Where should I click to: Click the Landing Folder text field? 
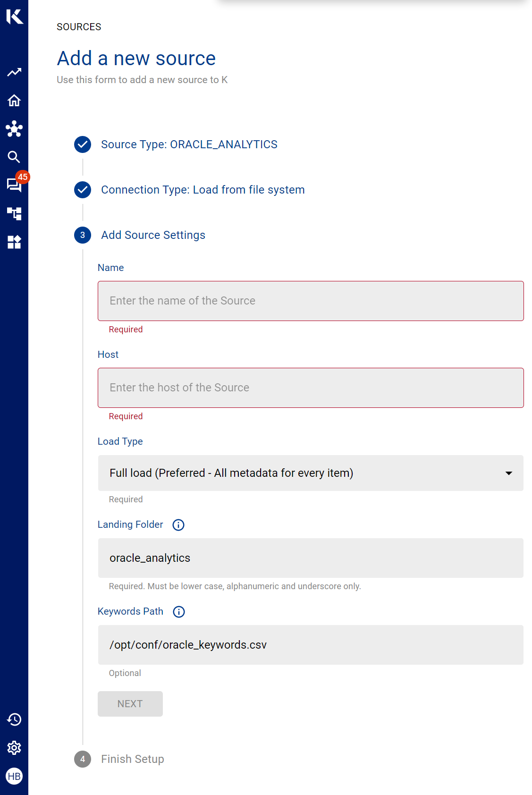point(310,558)
